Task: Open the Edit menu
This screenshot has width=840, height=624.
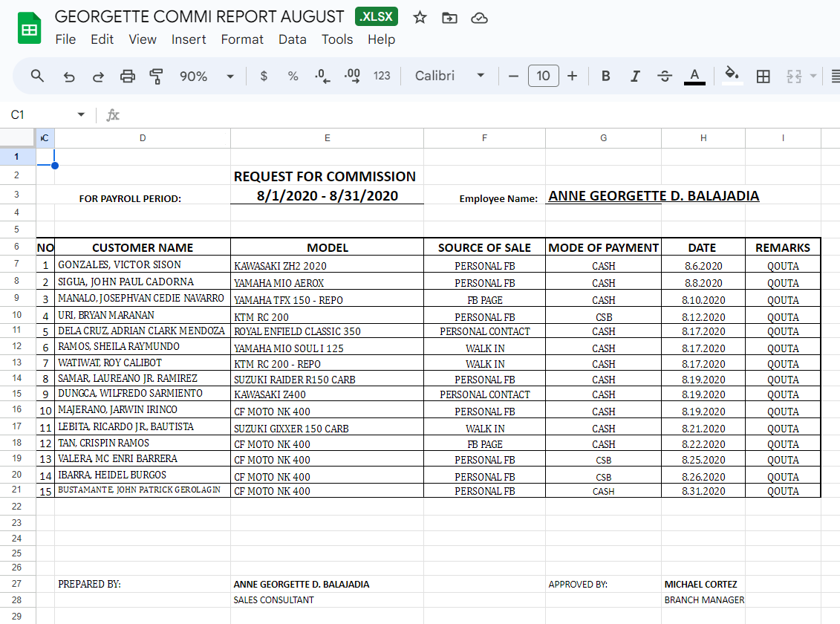Action: (102, 39)
